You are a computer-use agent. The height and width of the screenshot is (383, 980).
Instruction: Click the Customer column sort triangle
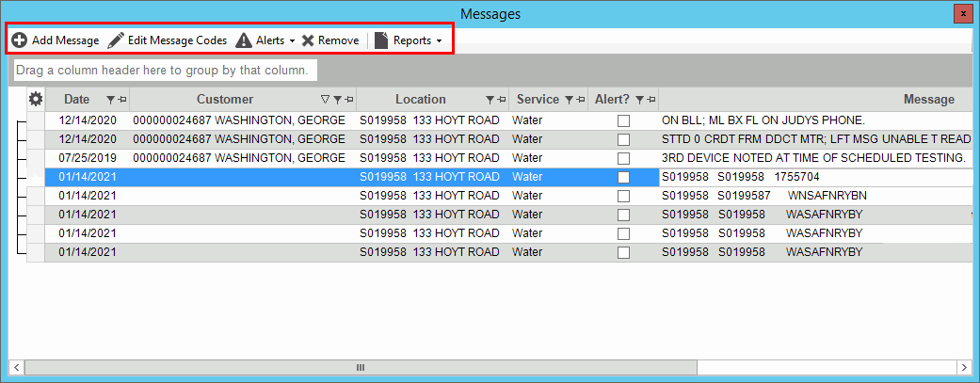325,100
